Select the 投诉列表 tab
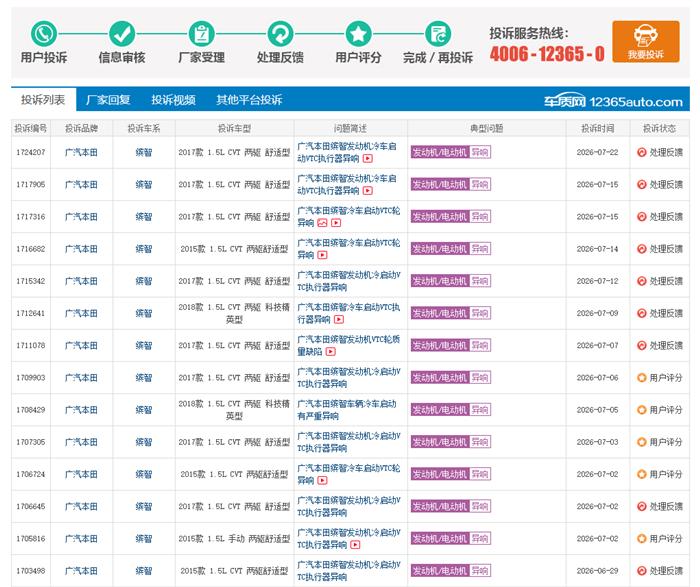The width and height of the screenshot is (700, 587). pos(43,100)
